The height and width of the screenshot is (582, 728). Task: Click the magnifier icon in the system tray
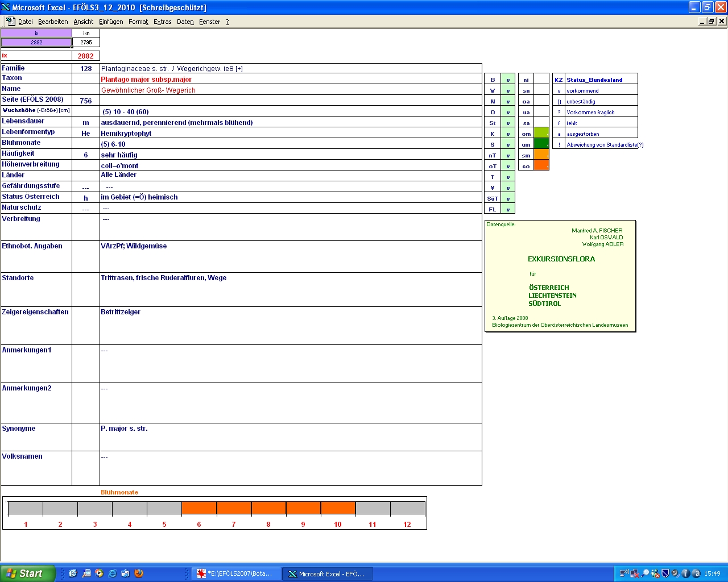[x=645, y=573]
